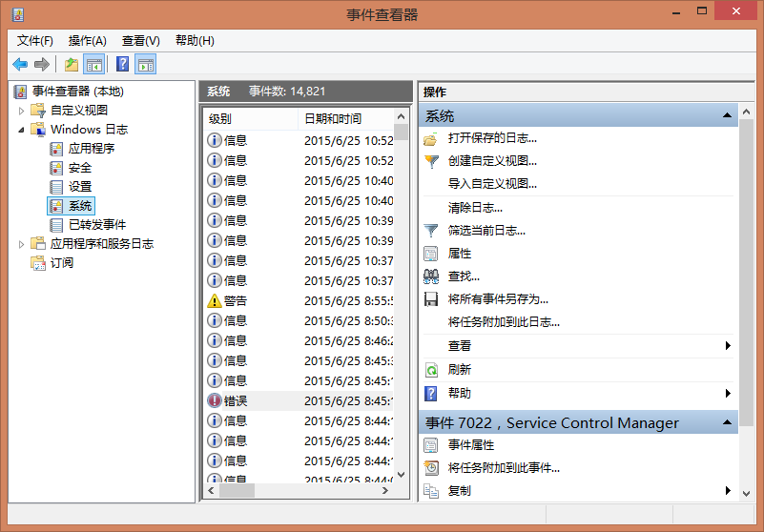Click the 将任务附加到此事件 clock icon
This screenshot has width=764, height=532.
[431, 468]
